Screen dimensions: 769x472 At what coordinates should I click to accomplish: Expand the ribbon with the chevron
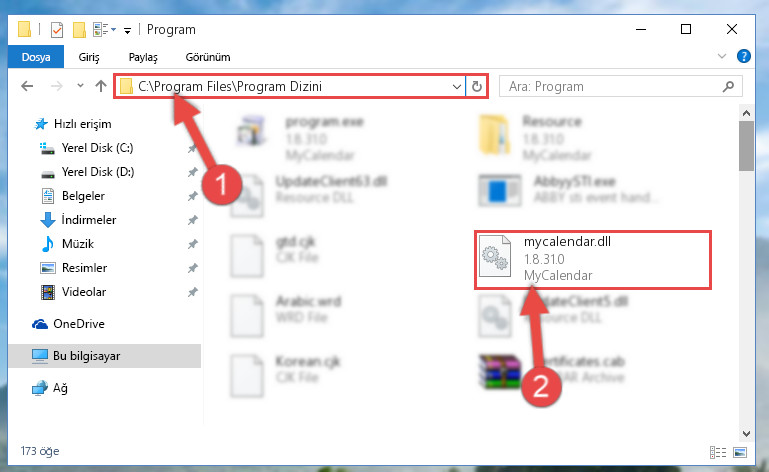[x=721, y=56]
